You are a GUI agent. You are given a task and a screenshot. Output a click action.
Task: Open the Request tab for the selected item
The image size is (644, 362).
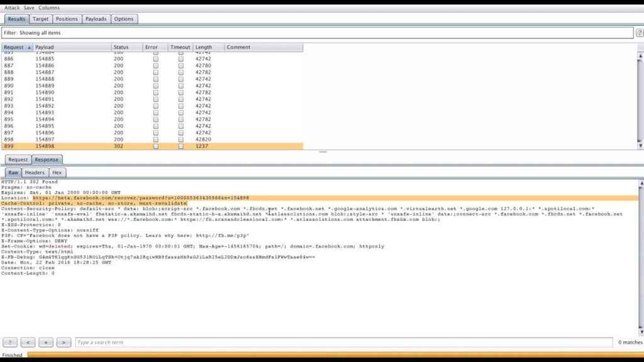click(18, 160)
